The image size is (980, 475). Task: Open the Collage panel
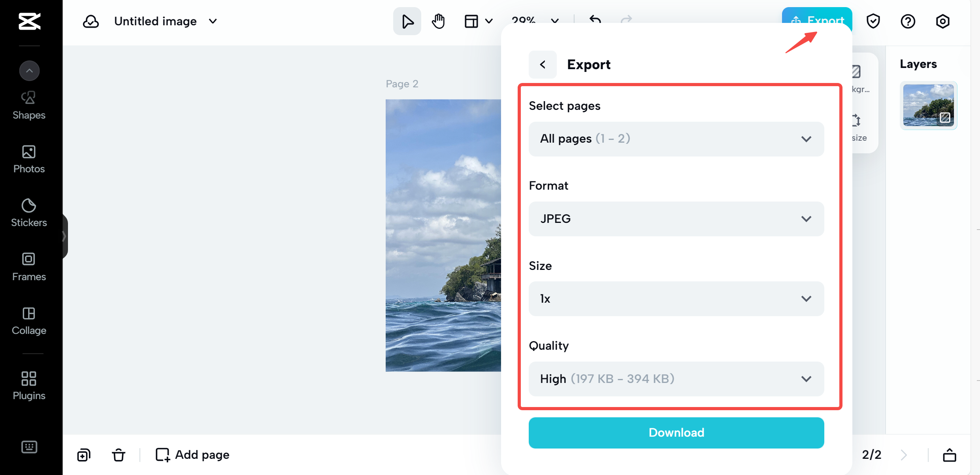[28, 320]
